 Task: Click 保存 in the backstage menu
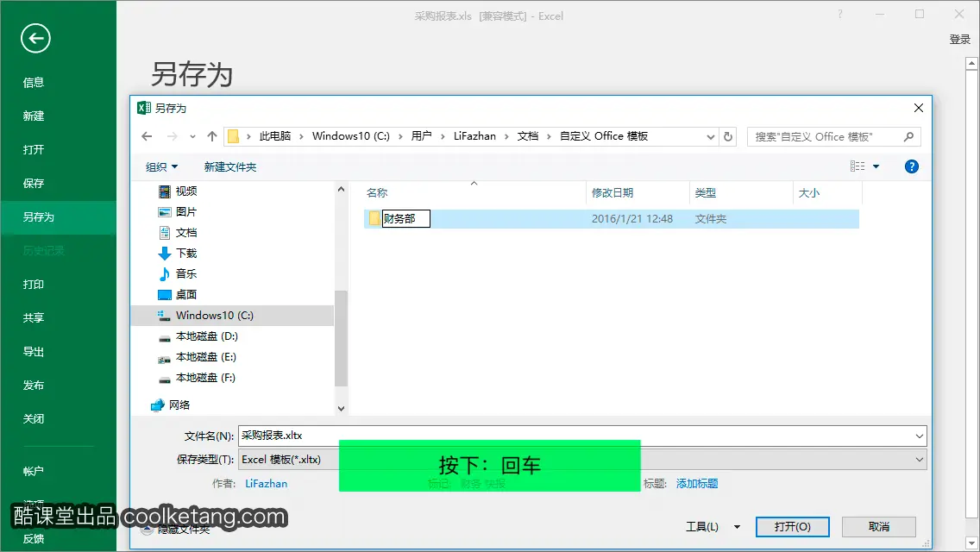click(x=34, y=183)
